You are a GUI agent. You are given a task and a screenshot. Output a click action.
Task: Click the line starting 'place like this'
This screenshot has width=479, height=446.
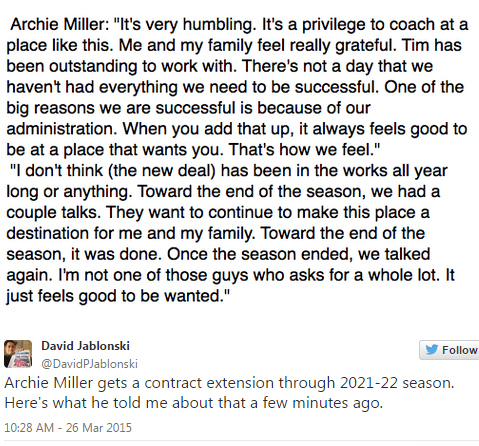[234, 46]
